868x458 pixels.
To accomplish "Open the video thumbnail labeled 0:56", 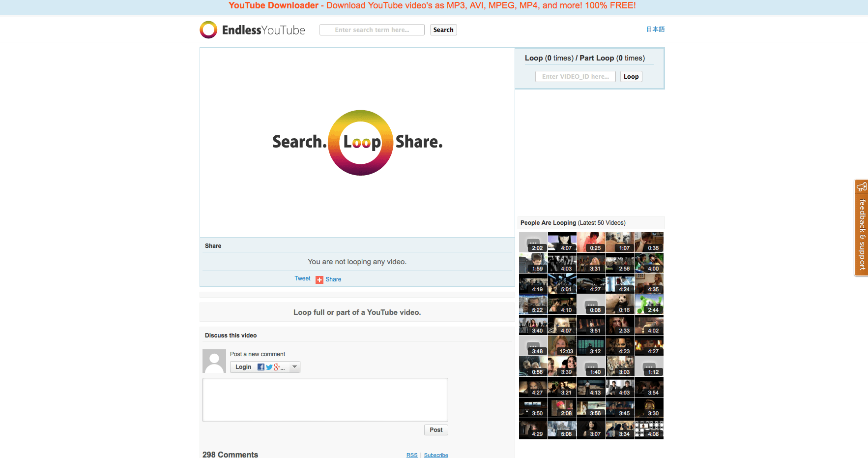I will pos(533,366).
